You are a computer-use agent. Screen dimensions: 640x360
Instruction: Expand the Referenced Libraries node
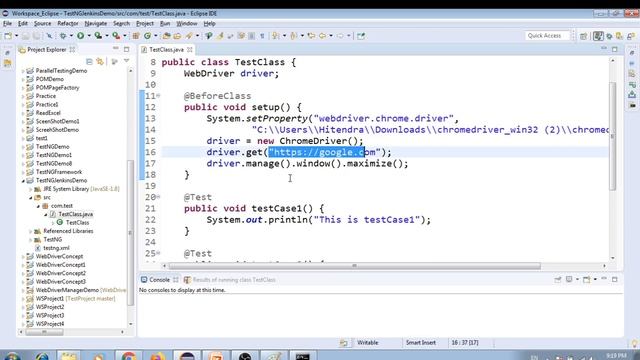31,231
